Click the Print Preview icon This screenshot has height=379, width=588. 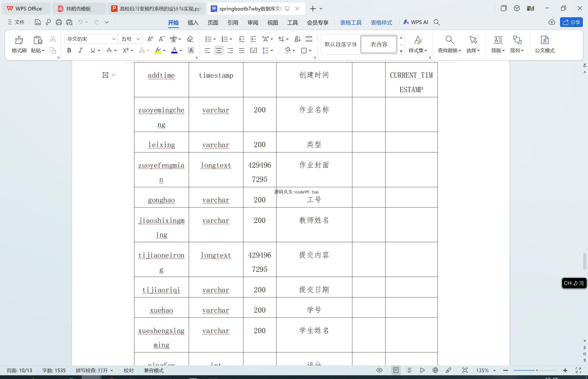(70, 22)
